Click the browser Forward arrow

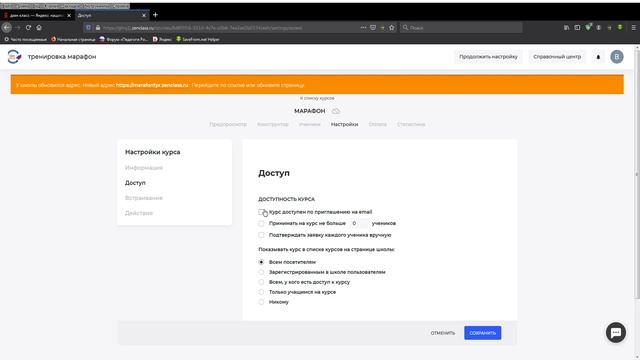pyautogui.click(x=18, y=28)
